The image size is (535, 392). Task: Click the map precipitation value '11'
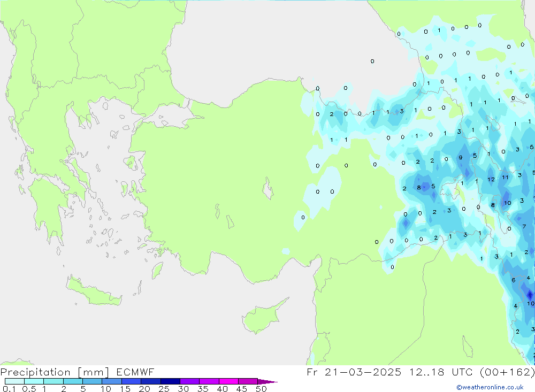coord(505,177)
